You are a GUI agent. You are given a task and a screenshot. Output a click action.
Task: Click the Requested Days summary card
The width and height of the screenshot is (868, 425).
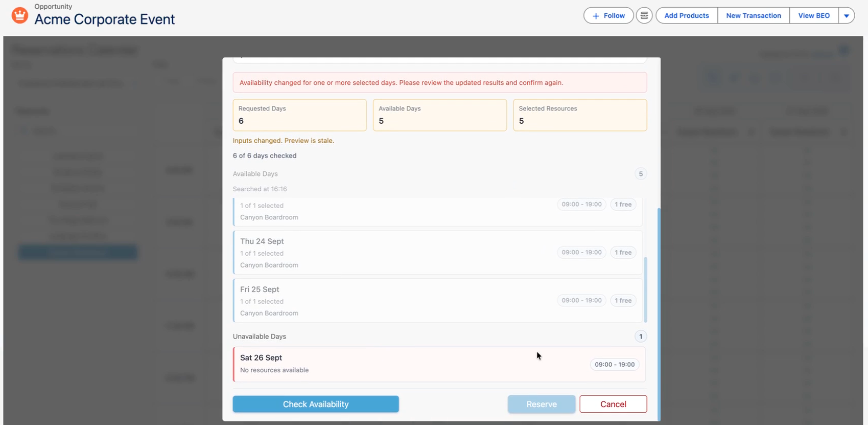[299, 115]
